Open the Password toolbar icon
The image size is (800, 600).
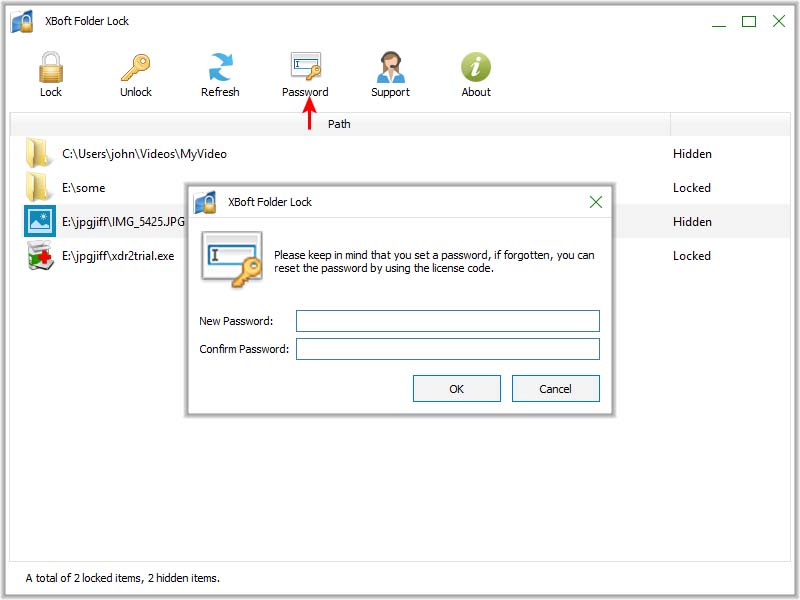pyautogui.click(x=306, y=66)
